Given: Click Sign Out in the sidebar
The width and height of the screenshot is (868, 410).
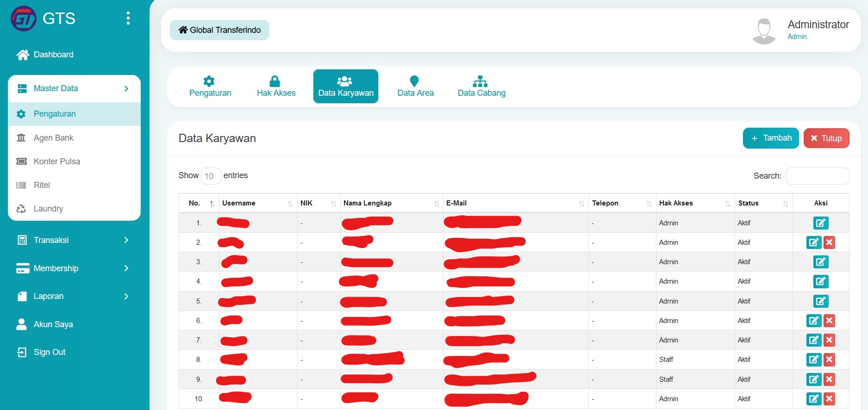Looking at the screenshot, I should [41, 352].
